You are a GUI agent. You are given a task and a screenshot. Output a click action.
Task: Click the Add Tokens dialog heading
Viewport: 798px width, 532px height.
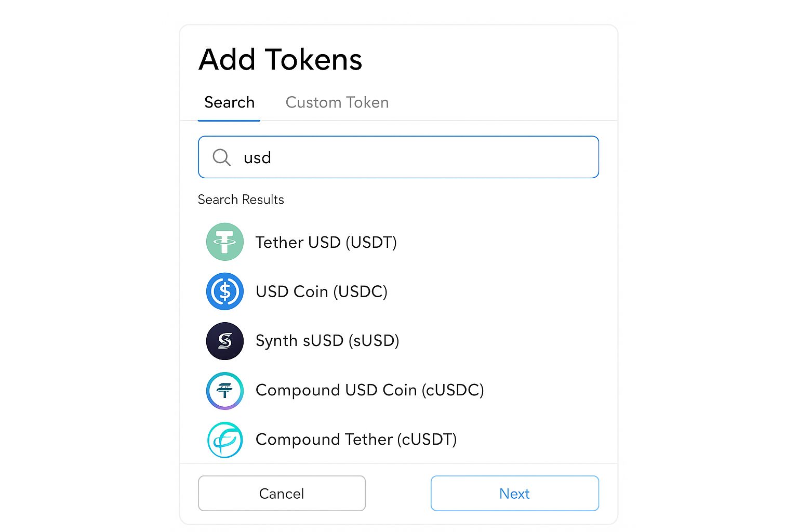280,60
